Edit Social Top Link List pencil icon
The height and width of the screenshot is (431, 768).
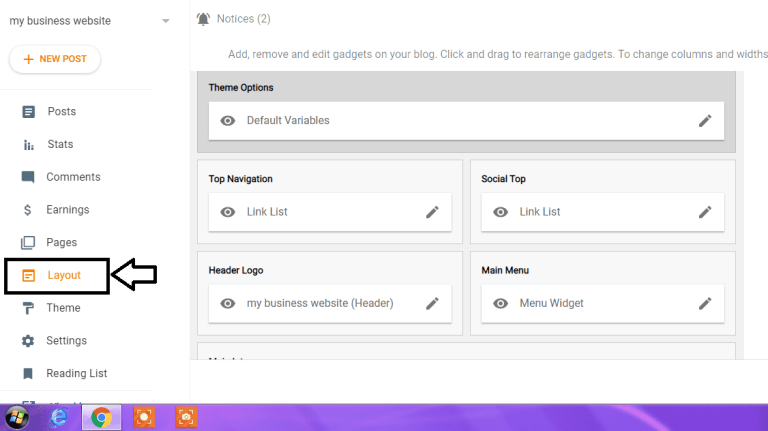point(705,212)
